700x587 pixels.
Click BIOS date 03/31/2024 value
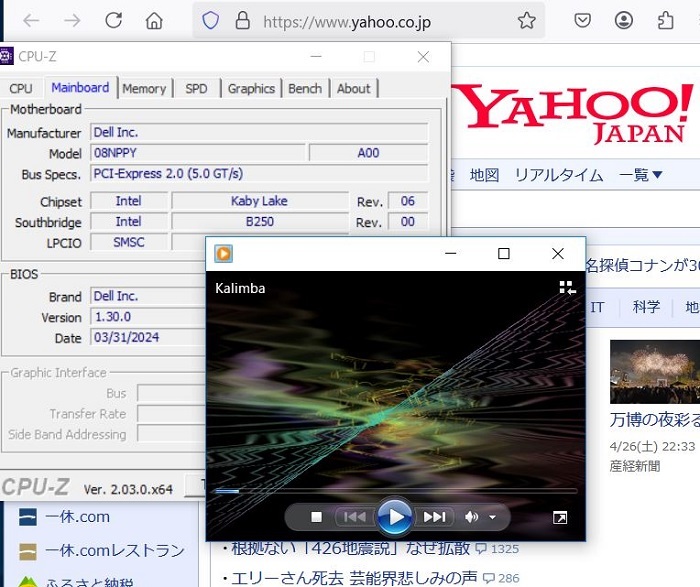[x=148, y=337]
